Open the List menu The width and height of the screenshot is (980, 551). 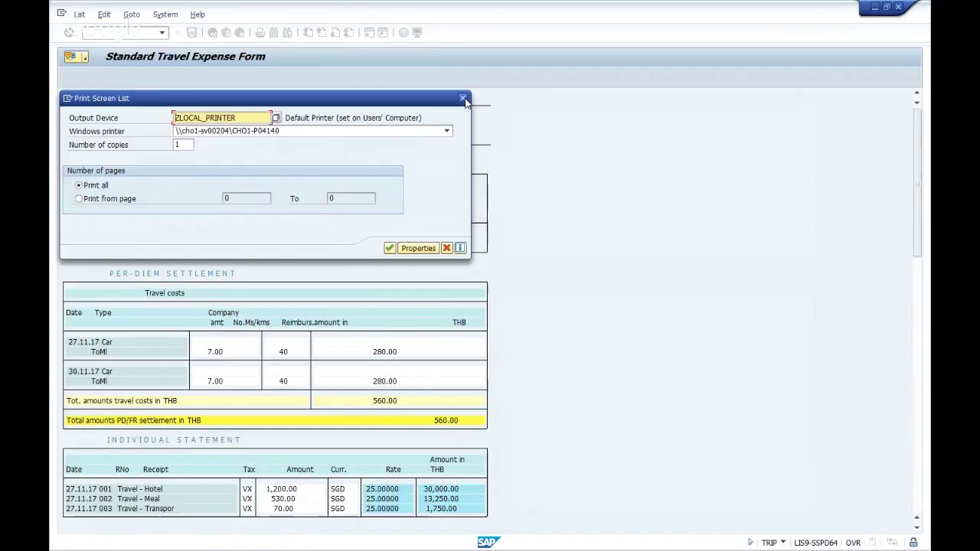79,14
